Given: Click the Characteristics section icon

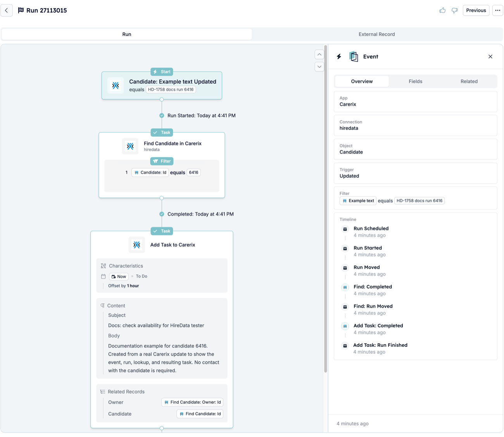Looking at the screenshot, I should coord(103,266).
